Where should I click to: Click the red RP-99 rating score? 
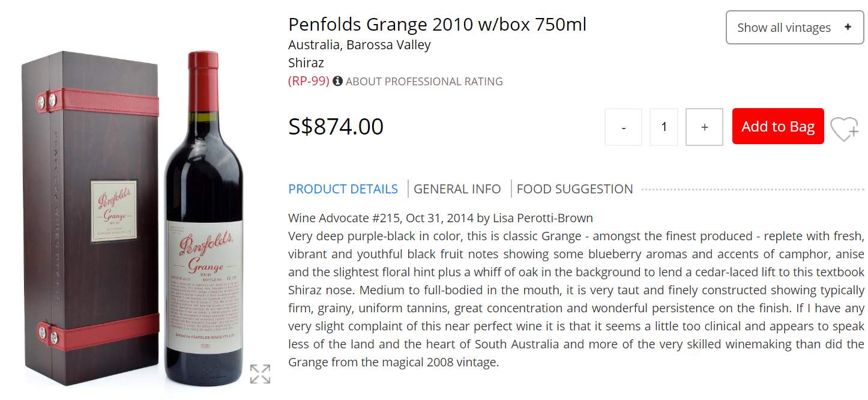pyautogui.click(x=309, y=81)
